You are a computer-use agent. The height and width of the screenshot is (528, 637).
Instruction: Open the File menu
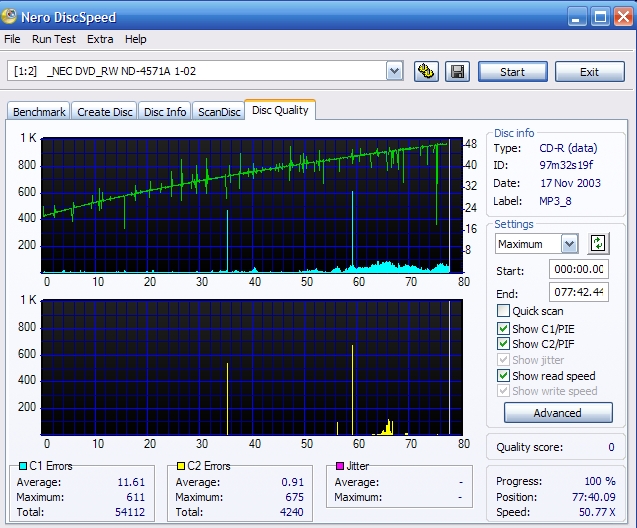12,39
